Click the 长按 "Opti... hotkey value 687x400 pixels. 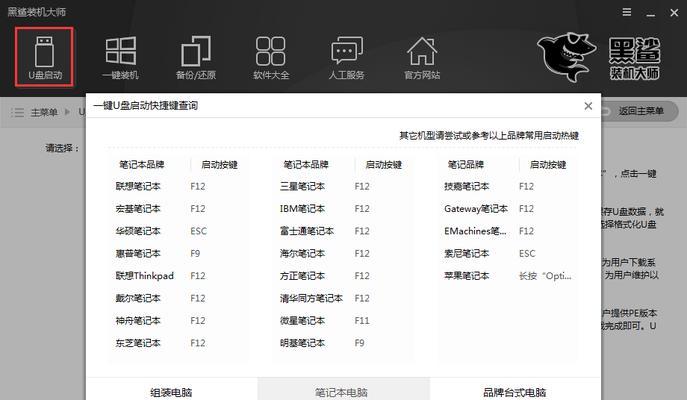[545, 276]
